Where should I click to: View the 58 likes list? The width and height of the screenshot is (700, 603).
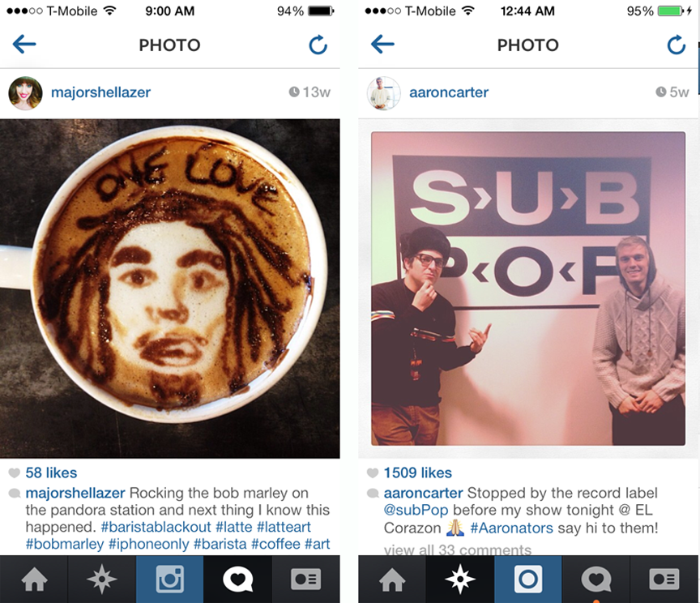pyautogui.click(x=51, y=473)
